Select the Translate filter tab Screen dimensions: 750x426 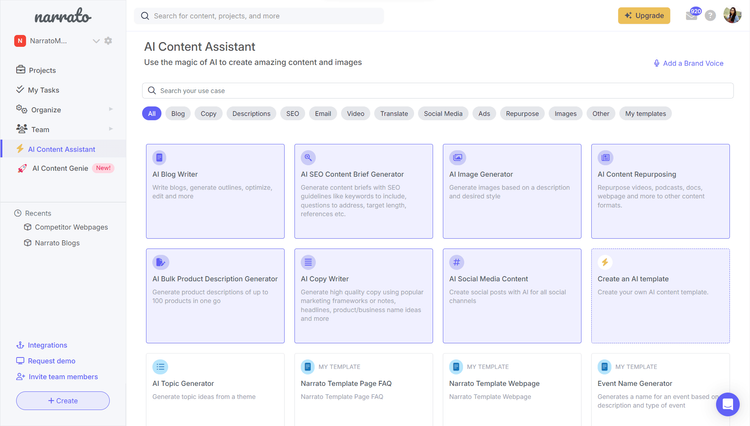[x=394, y=113]
